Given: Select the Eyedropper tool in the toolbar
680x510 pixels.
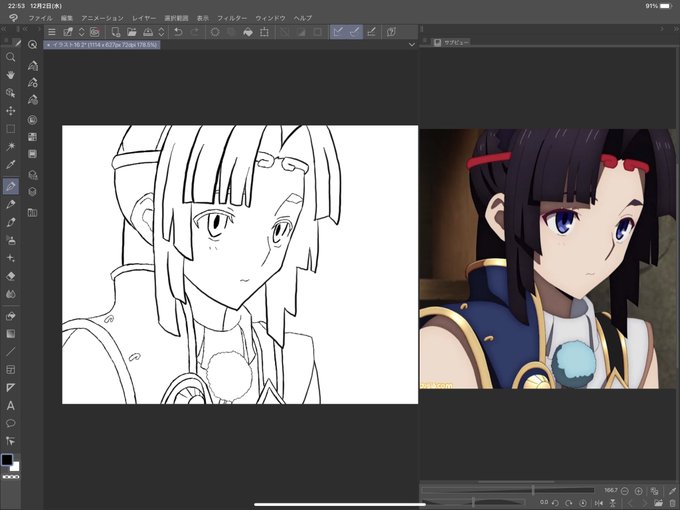Looking at the screenshot, I should (11, 164).
